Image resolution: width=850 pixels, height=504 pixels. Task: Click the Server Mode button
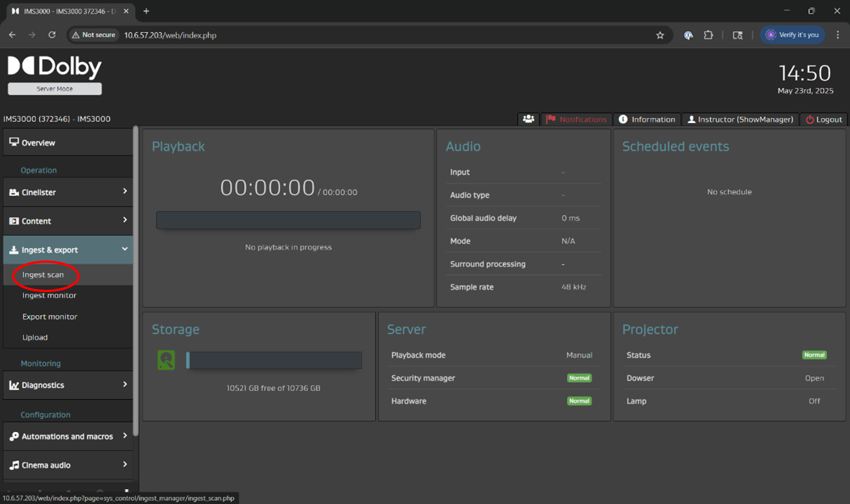click(x=55, y=89)
